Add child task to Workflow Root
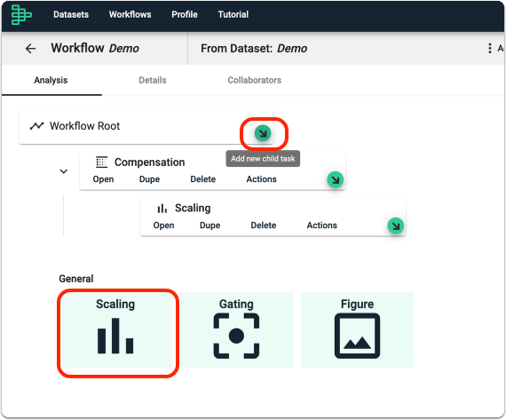 pyautogui.click(x=263, y=133)
